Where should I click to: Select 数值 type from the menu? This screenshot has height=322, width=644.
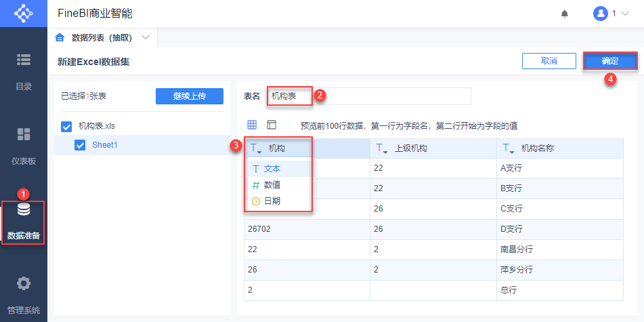pos(272,184)
